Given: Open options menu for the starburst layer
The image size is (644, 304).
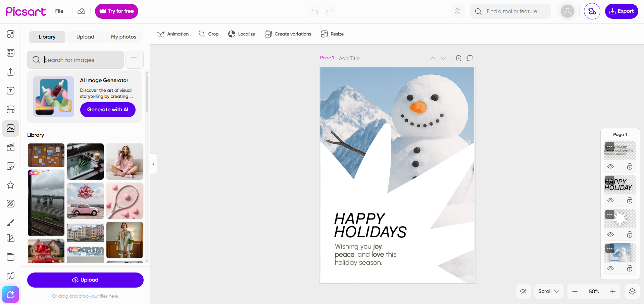Looking at the screenshot, I should [x=610, y=215].
